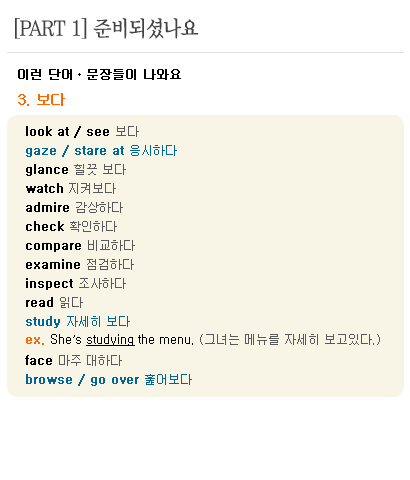Open the blue 'browse / go over' entry

[82, 380]
